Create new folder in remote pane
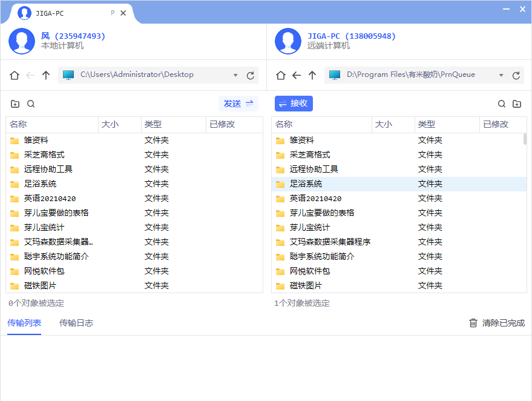 (517, 104)
